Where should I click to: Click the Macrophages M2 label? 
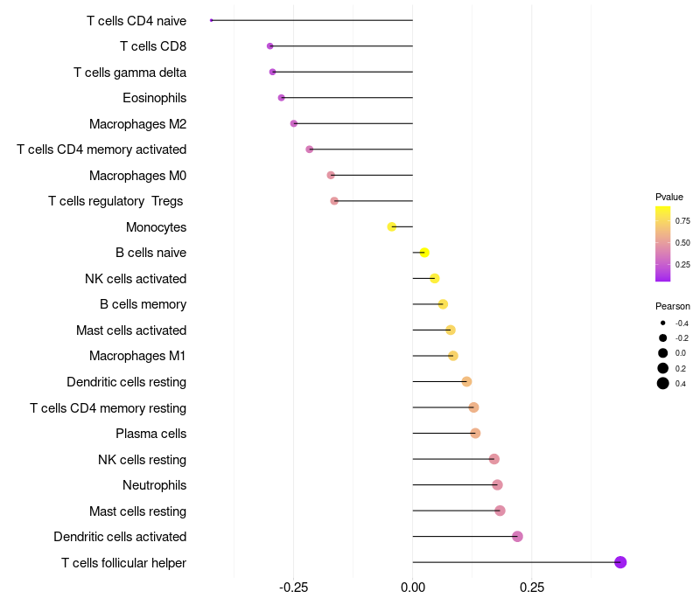(138, 123)
